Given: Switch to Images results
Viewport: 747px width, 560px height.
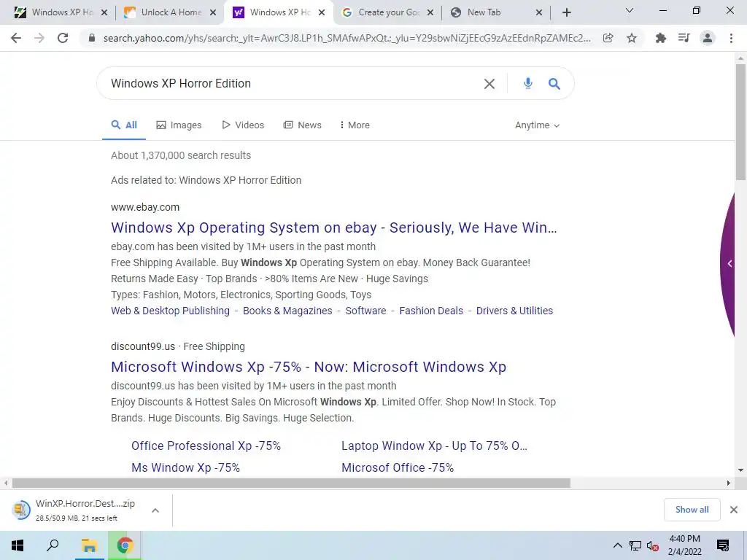Looking at the screenshot, I should tap(179, 125).
